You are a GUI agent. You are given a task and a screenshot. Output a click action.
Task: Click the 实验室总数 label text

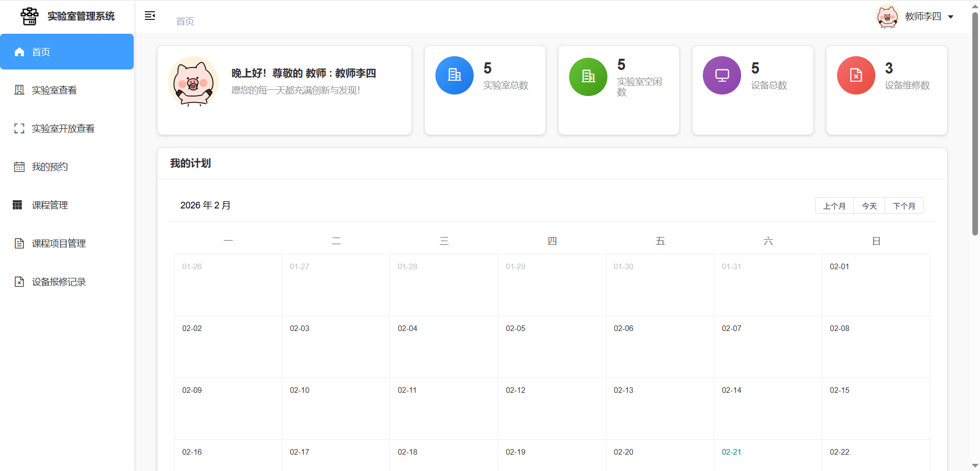[x=506, y=85]
